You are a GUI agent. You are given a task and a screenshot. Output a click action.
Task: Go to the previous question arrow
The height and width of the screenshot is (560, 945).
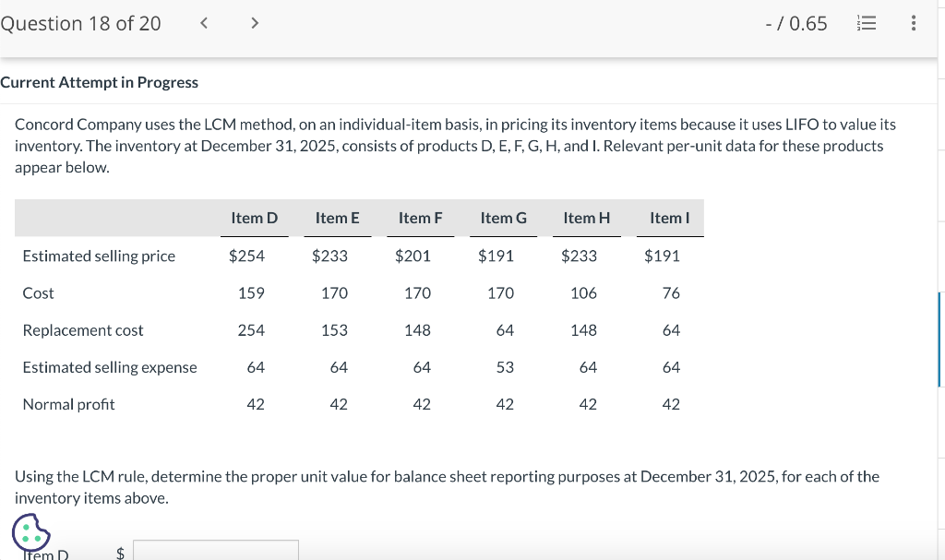pos(204,23)
